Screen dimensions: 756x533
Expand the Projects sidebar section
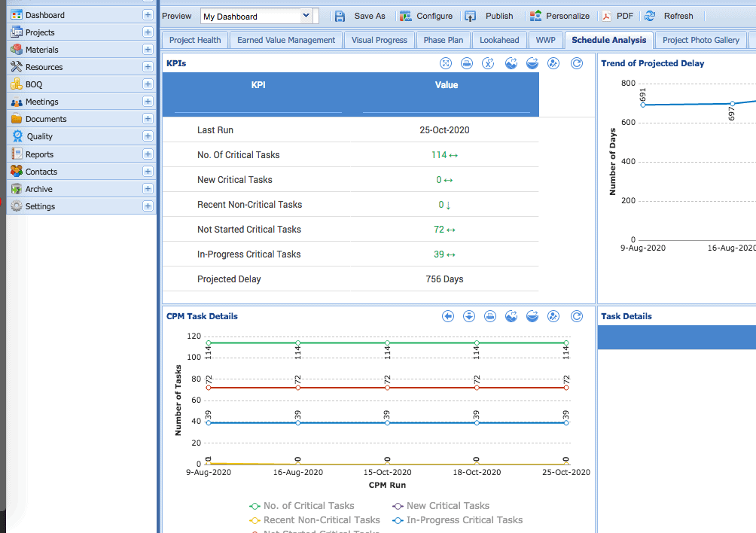(x=148, y=32)
